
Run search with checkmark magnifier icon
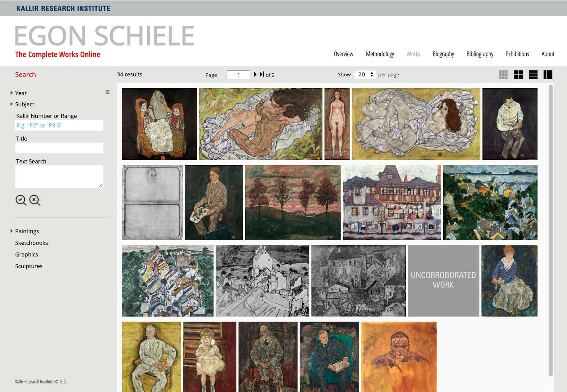[21, 200]
